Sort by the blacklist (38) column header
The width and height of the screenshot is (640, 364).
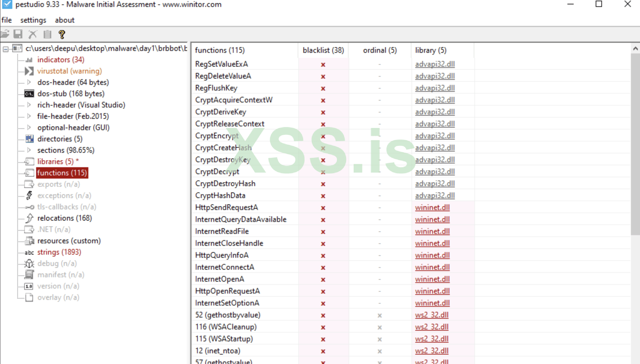323,50
